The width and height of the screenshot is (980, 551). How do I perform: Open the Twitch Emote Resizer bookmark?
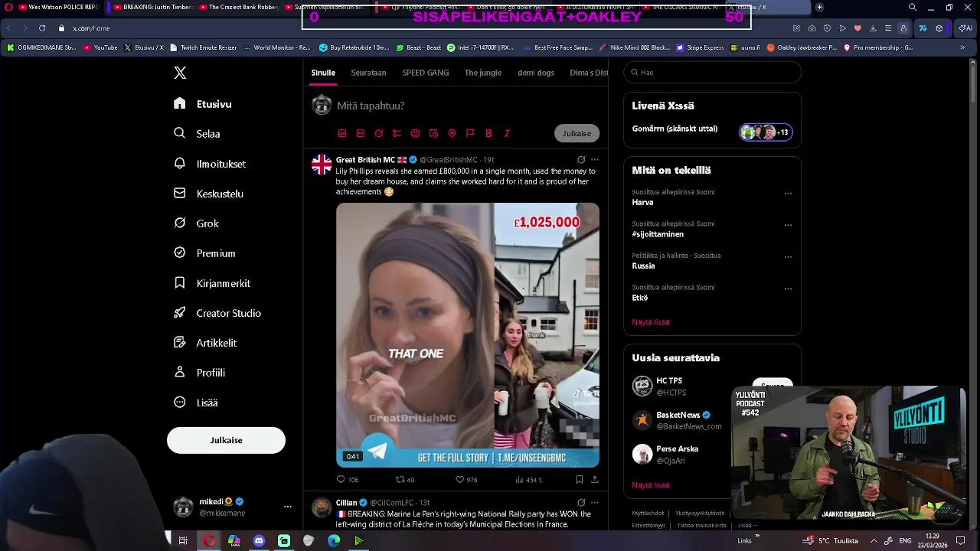[x=203, y=47]
